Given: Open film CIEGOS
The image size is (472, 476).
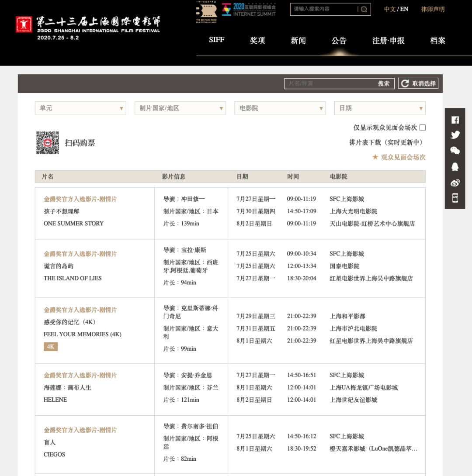Looking at the screenshot, I should click(54, 455).
